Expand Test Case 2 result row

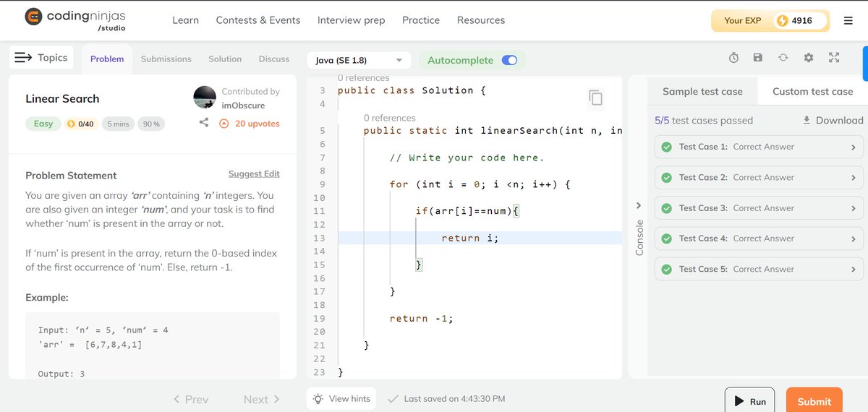click(759, 177)
